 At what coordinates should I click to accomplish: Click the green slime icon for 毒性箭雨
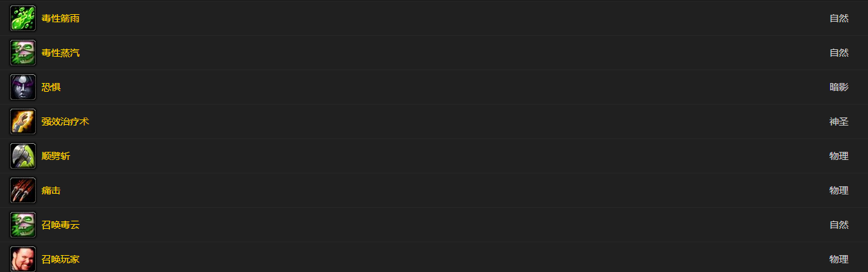23,18
